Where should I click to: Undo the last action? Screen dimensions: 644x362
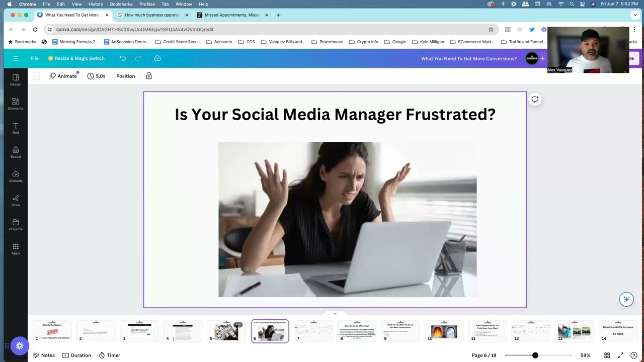point(123,58)
